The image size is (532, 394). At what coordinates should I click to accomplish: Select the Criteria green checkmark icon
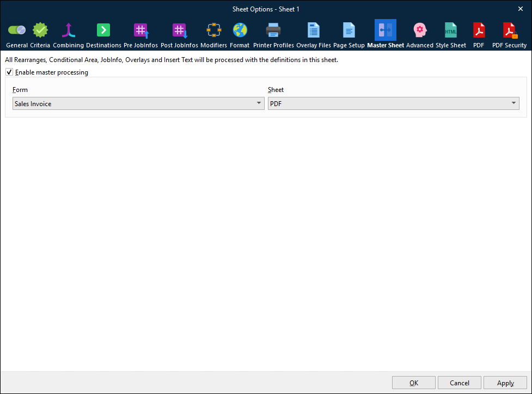point(40,30)
